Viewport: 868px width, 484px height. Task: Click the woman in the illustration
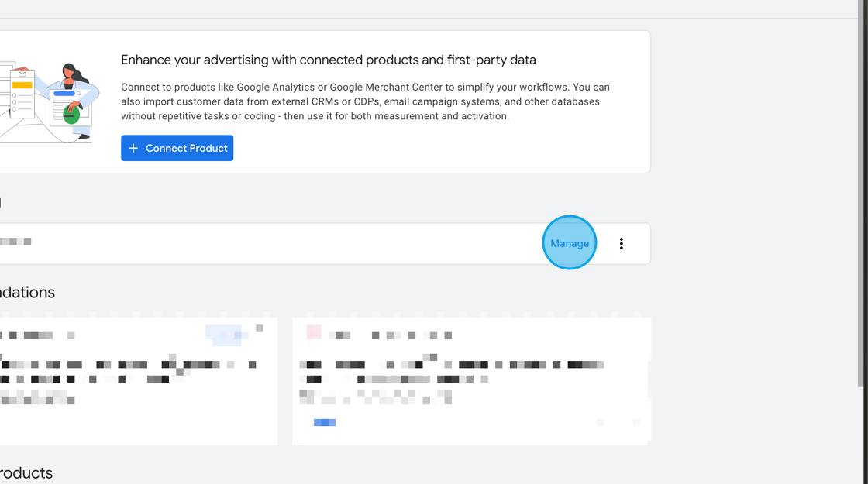coord(75,85)
